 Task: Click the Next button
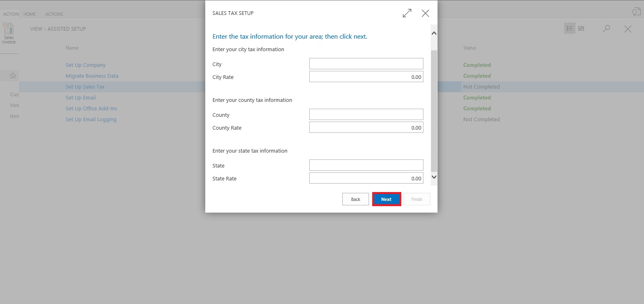pyautogui.click(x=386, y=199)
